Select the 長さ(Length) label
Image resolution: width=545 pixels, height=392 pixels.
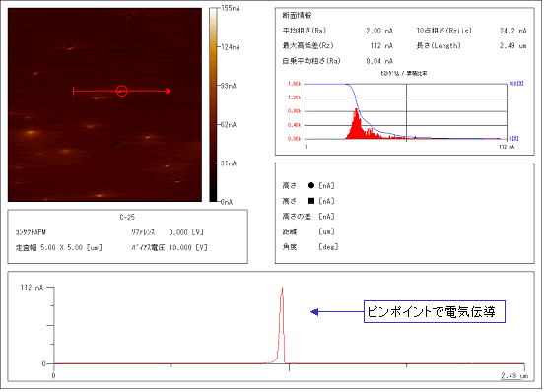tap(439, 46)
